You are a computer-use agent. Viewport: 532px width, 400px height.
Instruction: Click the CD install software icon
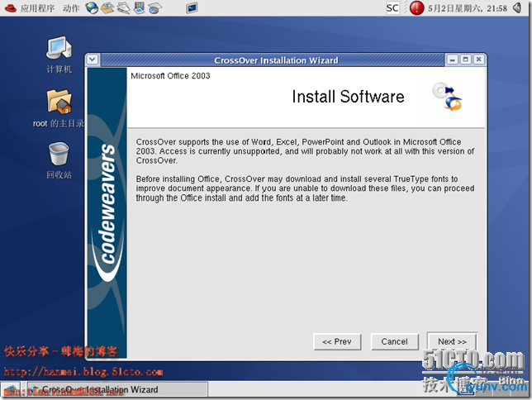(x=448, y=97)
